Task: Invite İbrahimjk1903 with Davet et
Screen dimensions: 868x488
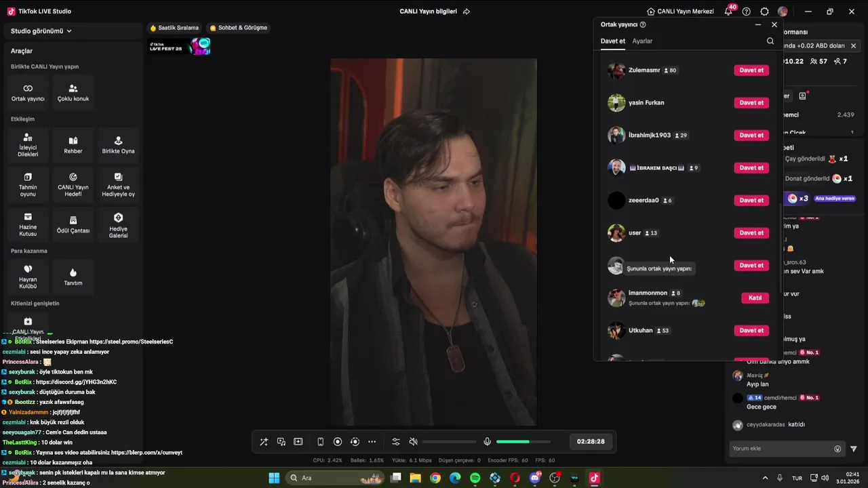Action: [751, 136]
